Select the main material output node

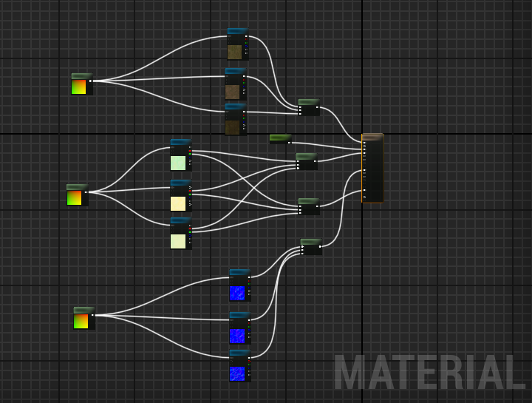pos(372,169)
